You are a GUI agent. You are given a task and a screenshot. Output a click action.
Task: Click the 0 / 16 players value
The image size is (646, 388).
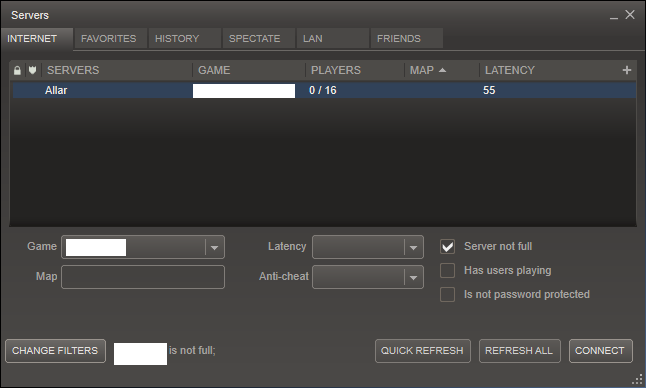tap(323, 91)
